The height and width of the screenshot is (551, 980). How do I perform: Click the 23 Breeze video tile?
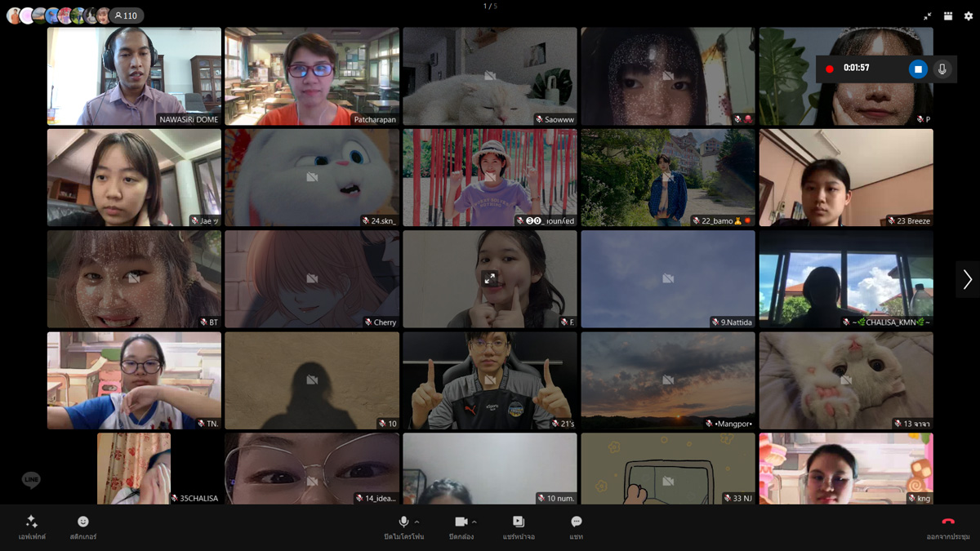tap(846, 177)
